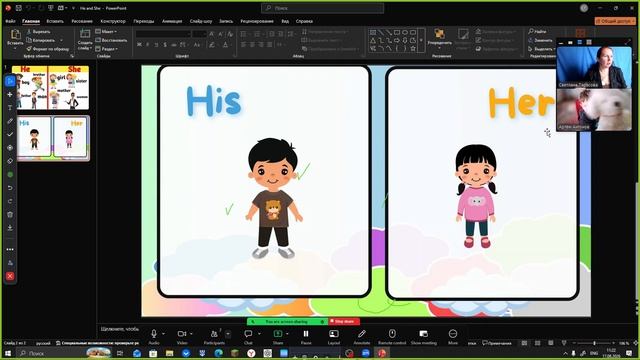
Task: Click the undo arrow in annotation sidebar
Action: pos(10,188)
